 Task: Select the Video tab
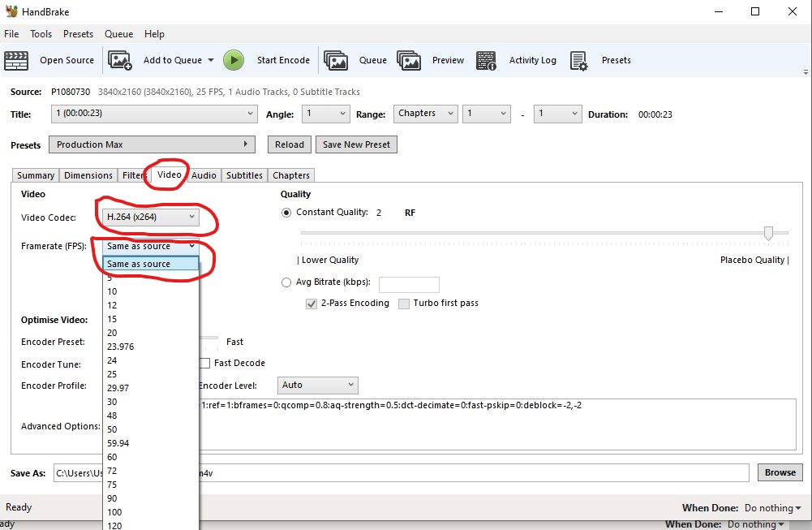(x=170, y=175)
